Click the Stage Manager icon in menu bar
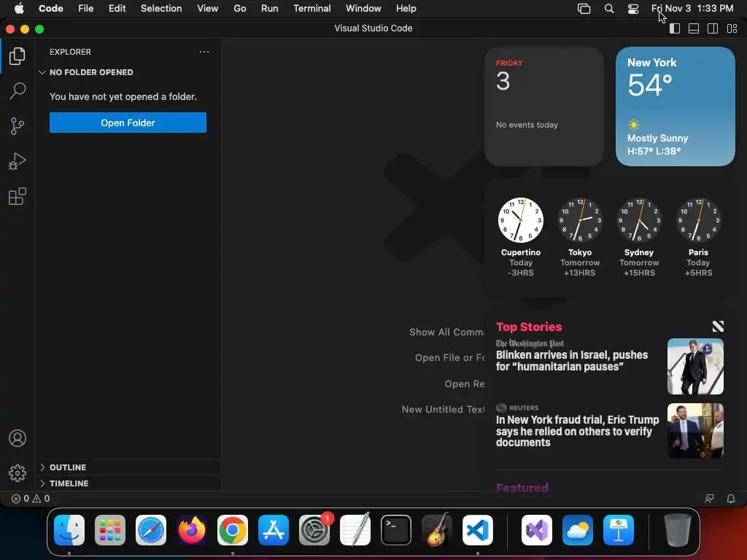 click(584, 9)
